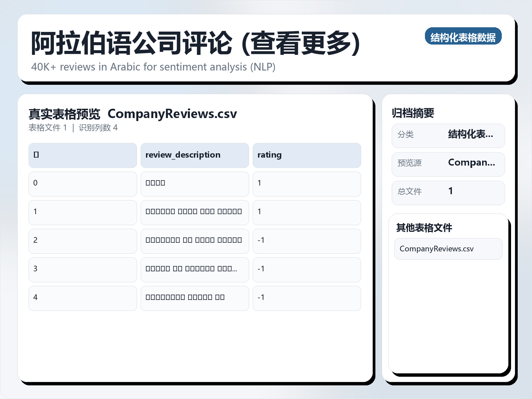Click the 归档摘要 panel heading
The width and height of the screenshot is (532, 399).
click(414, 112)
